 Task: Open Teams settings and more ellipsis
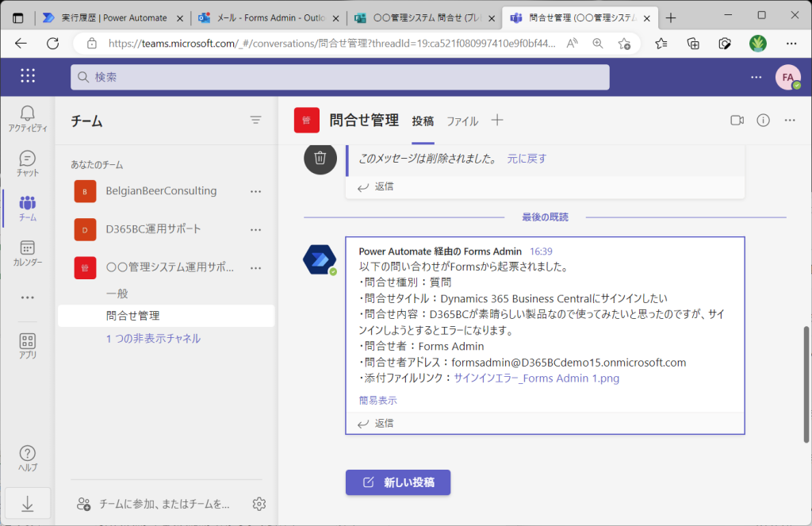756,77
